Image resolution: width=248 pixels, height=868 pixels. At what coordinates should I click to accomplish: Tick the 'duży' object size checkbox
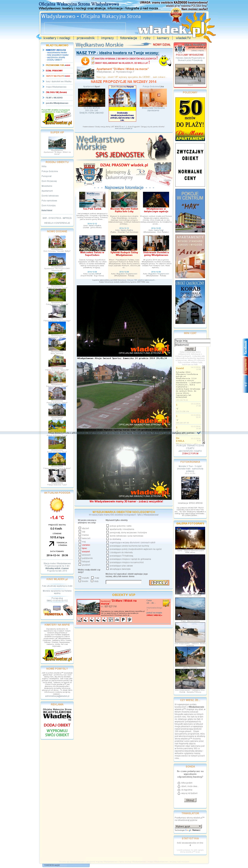point(92,581)
